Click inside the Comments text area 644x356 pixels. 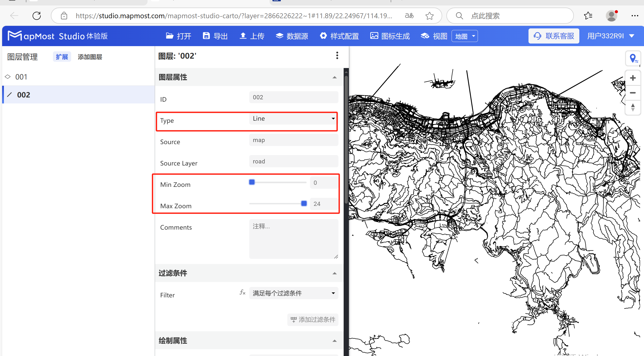[x=293, y=238]
